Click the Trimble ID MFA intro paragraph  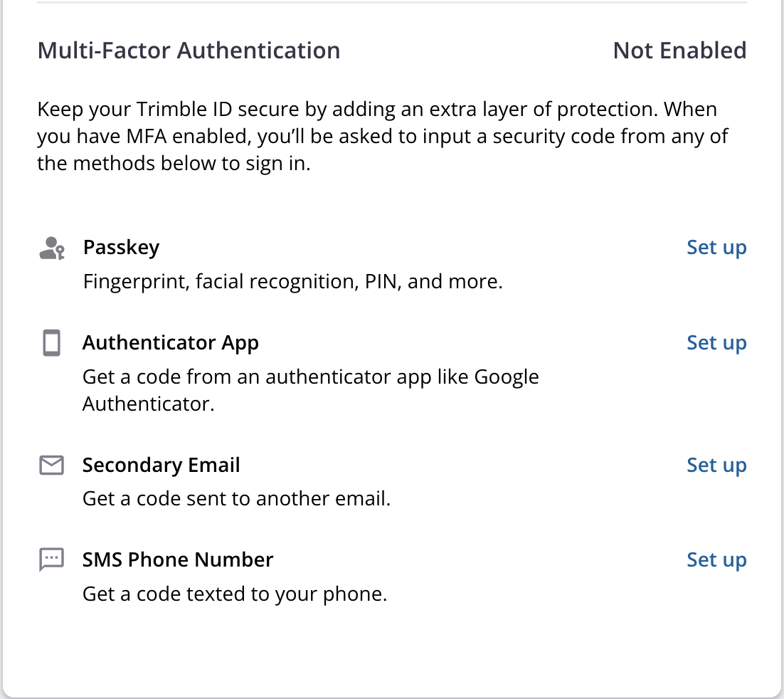(x=377, y=137)
